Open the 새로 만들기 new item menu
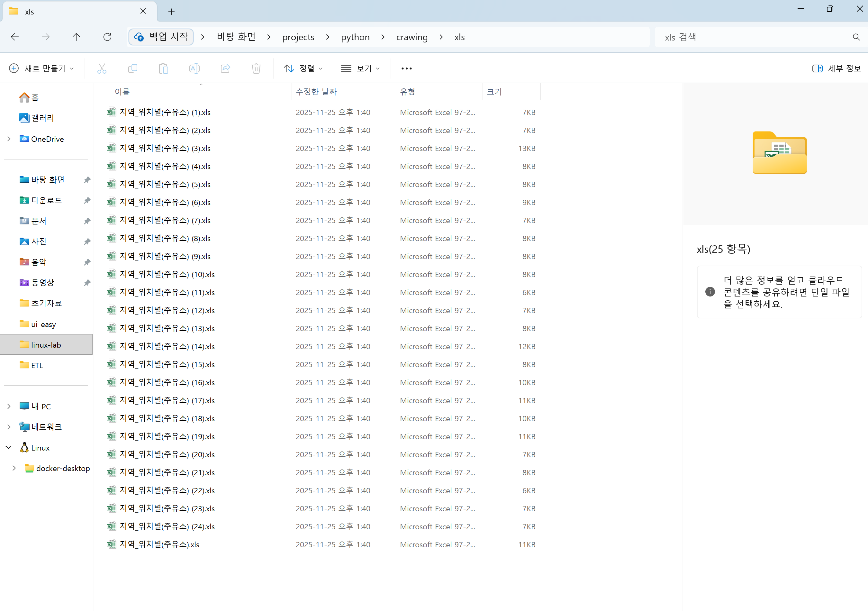 click(41, 68)
